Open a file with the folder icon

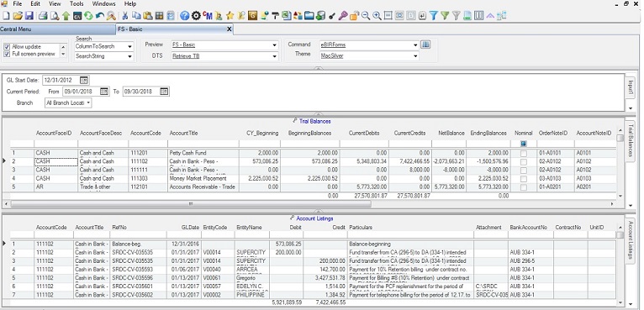tap(18, 16)
